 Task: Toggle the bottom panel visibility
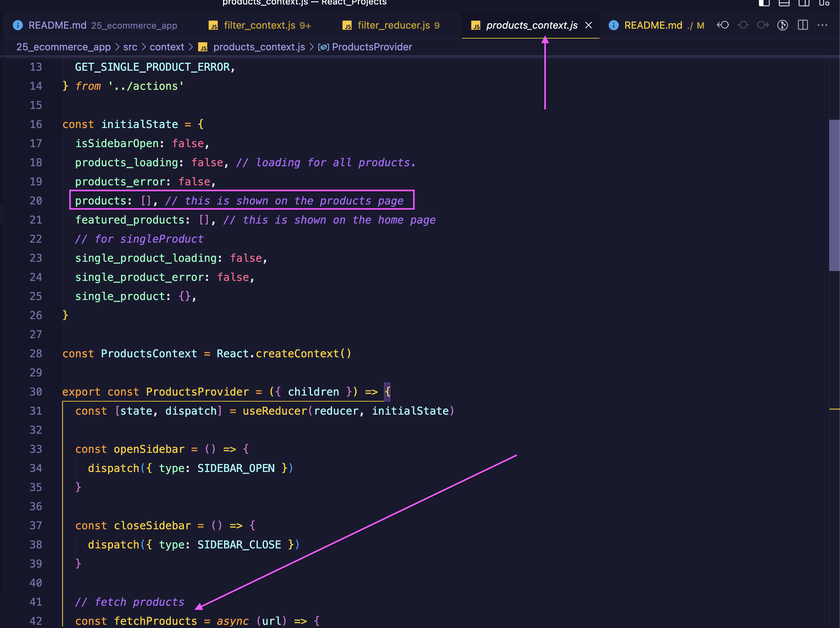click(784, 3)
